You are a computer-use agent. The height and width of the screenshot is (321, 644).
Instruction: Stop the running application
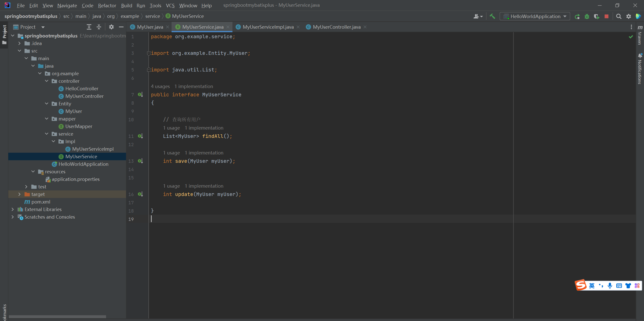tap(607, 16)
